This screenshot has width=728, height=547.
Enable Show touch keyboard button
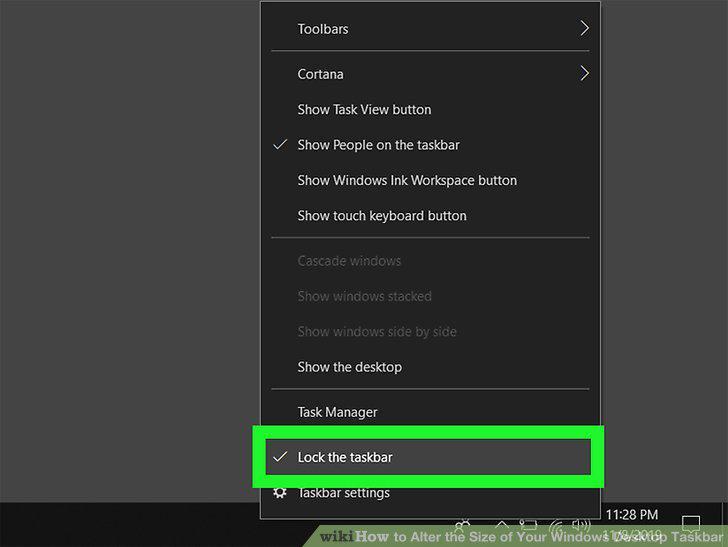coord(430,215)
